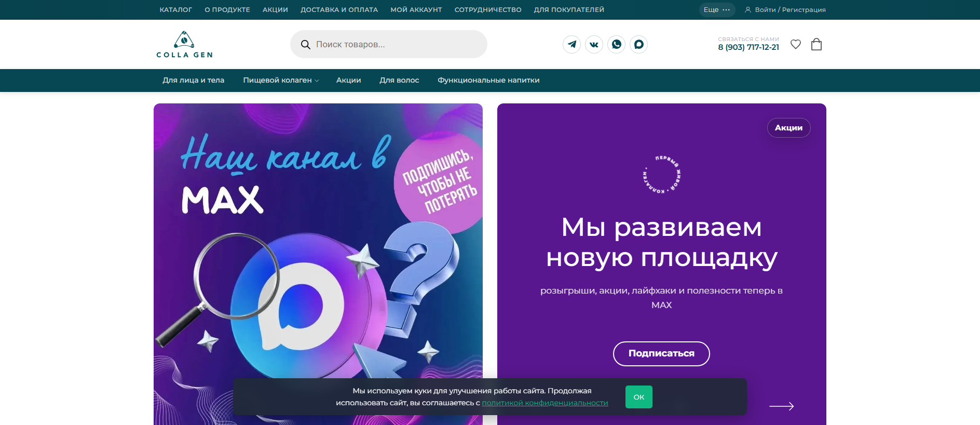Open the WhatsApp contact icon

(x=616, y=44)
